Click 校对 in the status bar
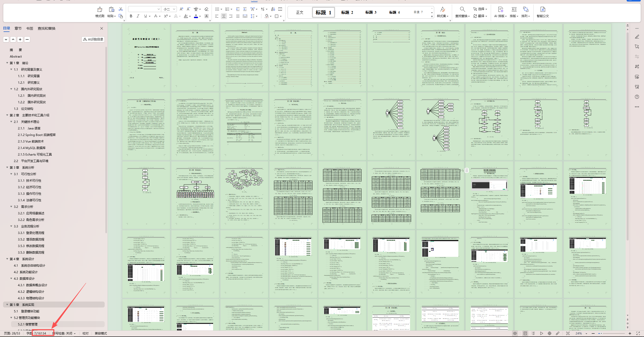644x337 pixels. point(86,333)
